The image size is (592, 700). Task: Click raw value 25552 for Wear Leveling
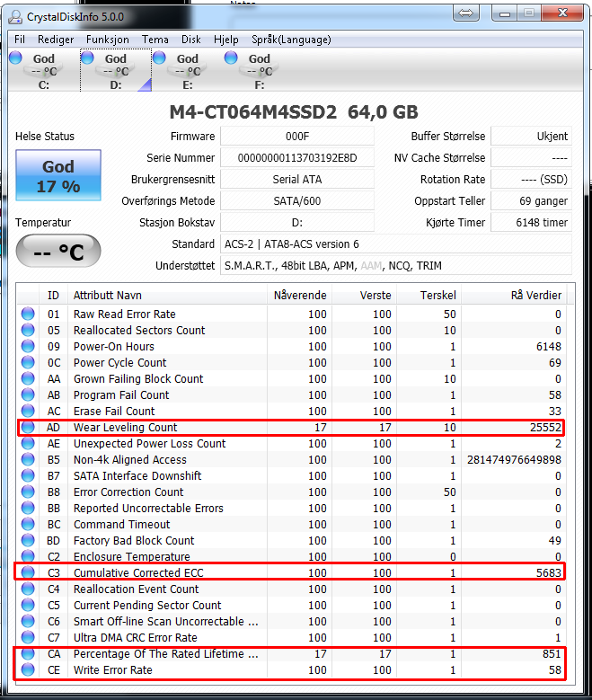pos(545,427)
